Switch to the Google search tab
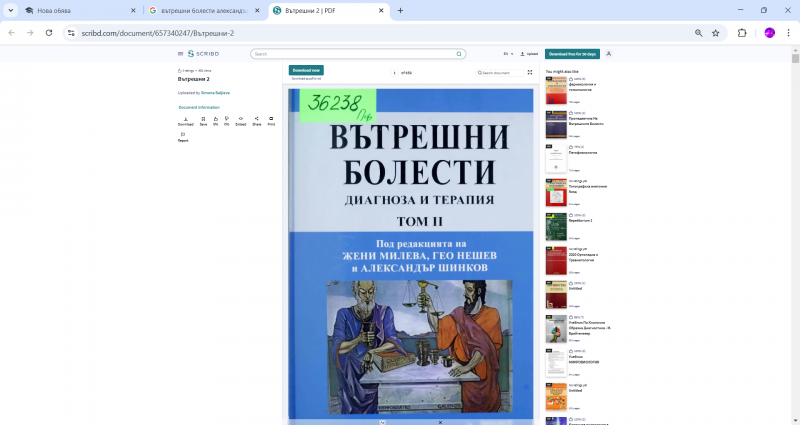800x425 pixels. pyautogui.click(x=204, y=10)
